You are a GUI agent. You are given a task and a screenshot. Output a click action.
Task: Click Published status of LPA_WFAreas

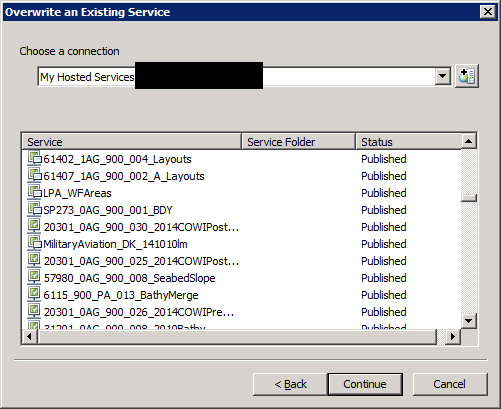click(384, 193)
